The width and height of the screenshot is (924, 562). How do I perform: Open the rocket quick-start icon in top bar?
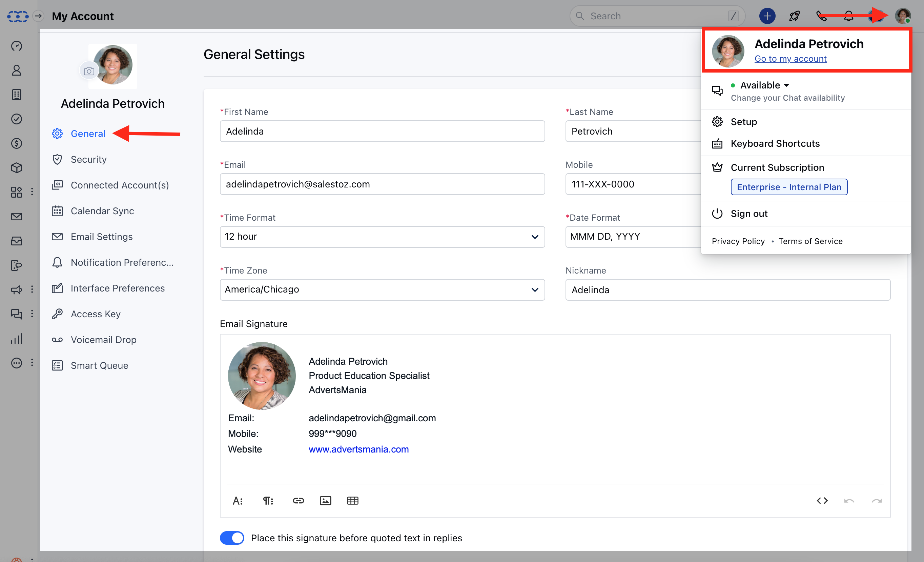794,16
